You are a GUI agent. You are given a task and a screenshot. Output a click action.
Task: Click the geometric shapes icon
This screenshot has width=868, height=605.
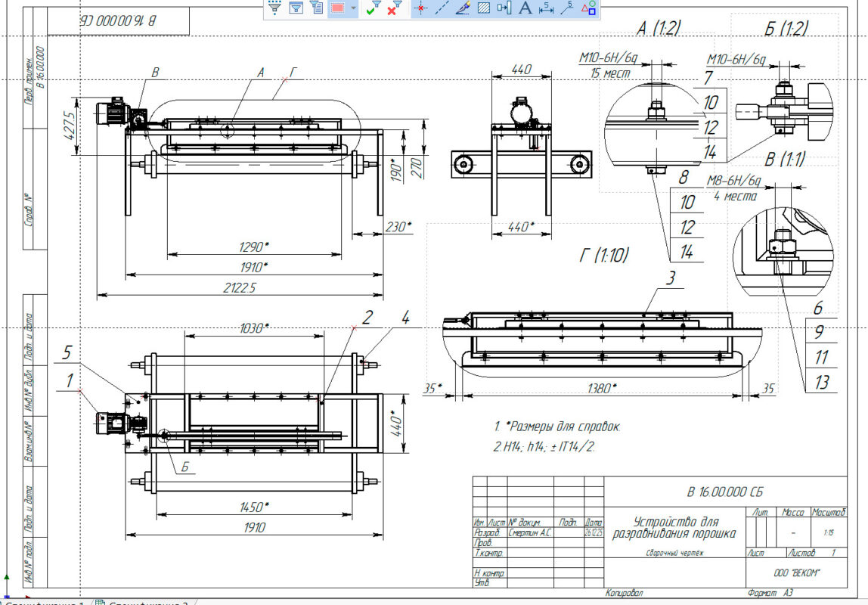(x=588, y=8)
